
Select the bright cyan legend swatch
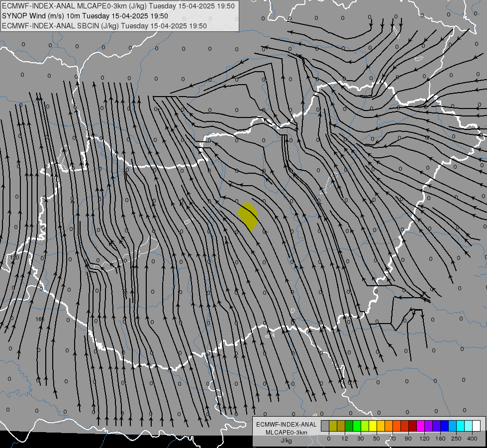pos(460,426)
